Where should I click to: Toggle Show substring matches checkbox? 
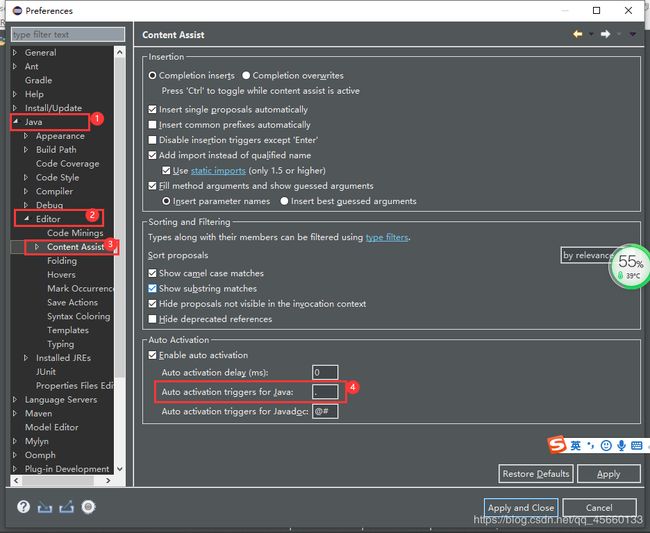[x=152, y=288]
